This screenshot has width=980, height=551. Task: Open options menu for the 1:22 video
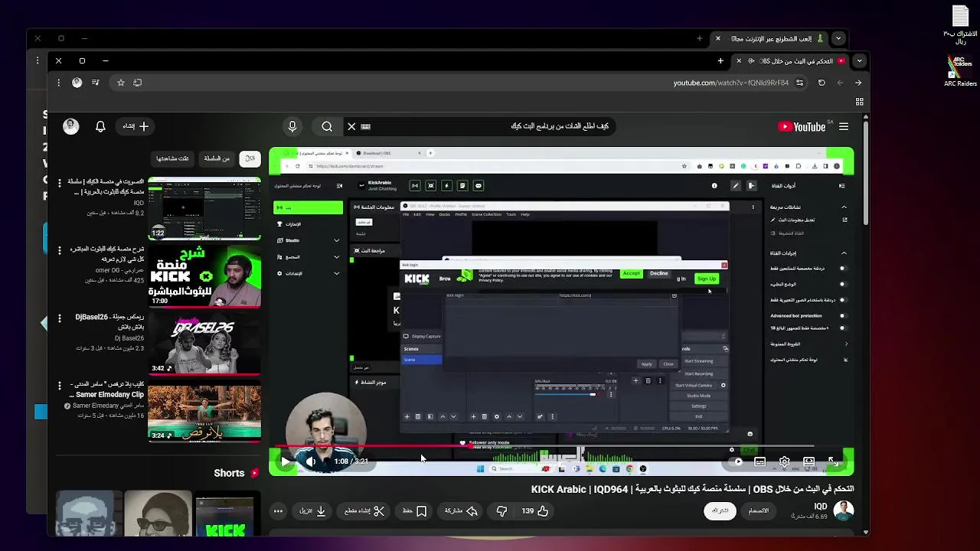(x=59, y=183)
